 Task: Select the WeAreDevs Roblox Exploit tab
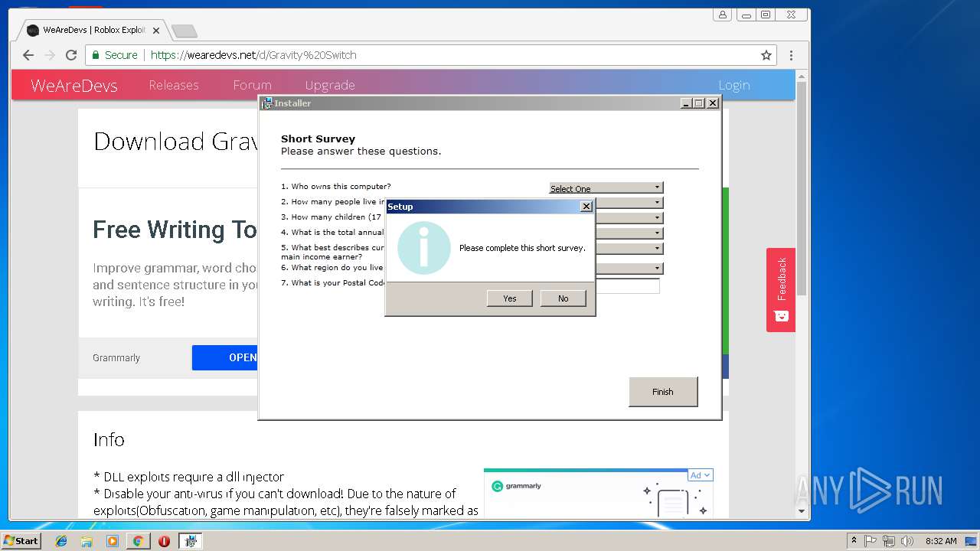click(92, 31)
